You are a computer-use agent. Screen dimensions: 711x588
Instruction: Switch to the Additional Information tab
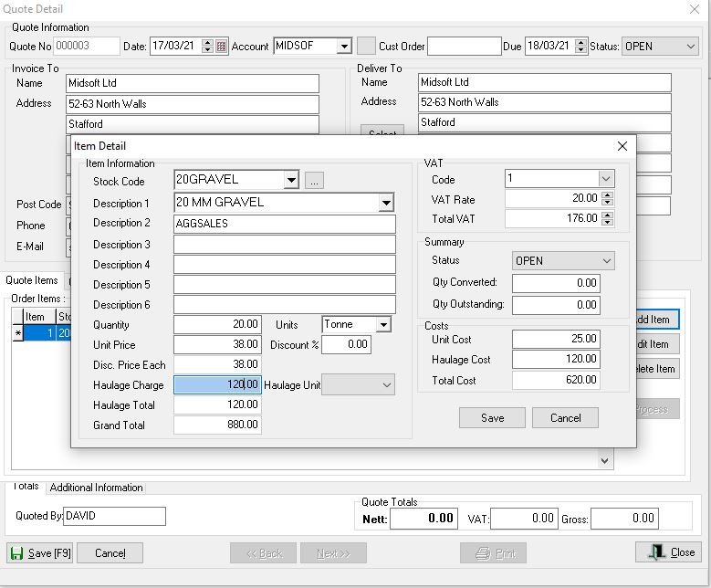click(x=96, y=488)
